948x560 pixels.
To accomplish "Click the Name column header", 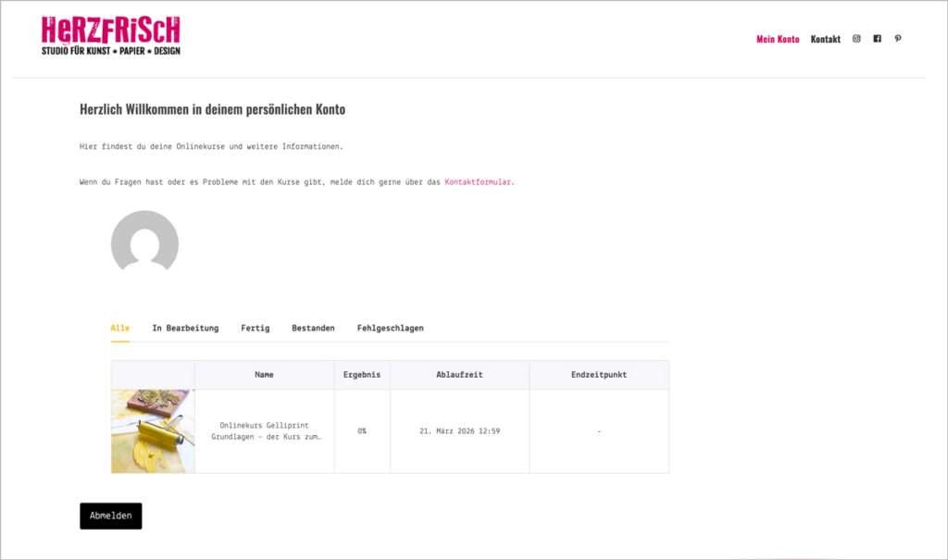I will tap(265, 375).
